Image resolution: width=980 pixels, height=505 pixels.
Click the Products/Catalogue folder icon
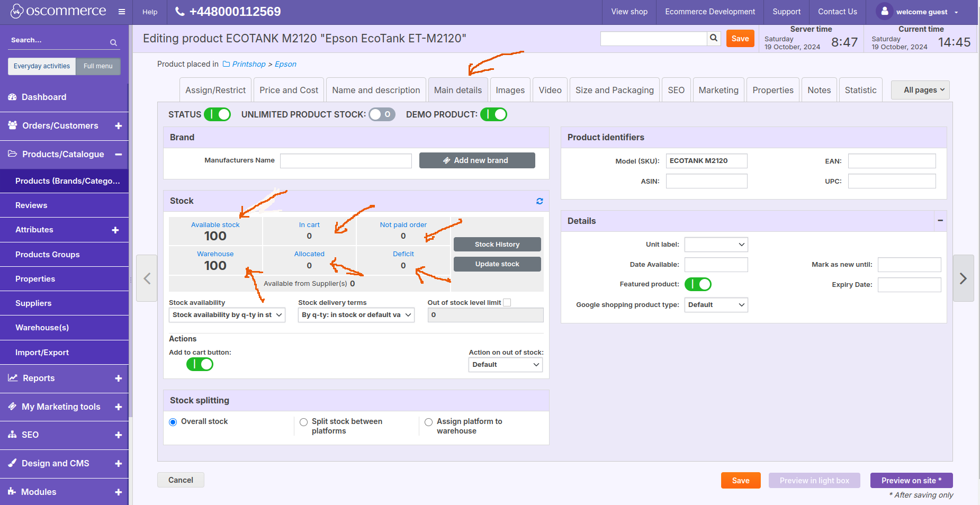coord(13,154)
